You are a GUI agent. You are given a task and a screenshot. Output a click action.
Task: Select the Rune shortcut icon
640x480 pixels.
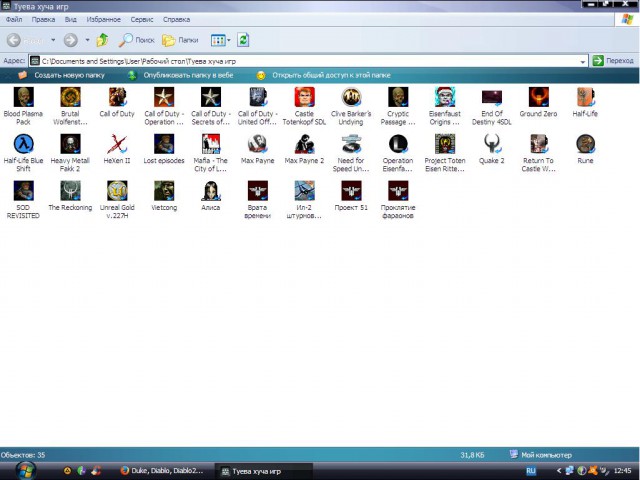click(x=585, y=144)
